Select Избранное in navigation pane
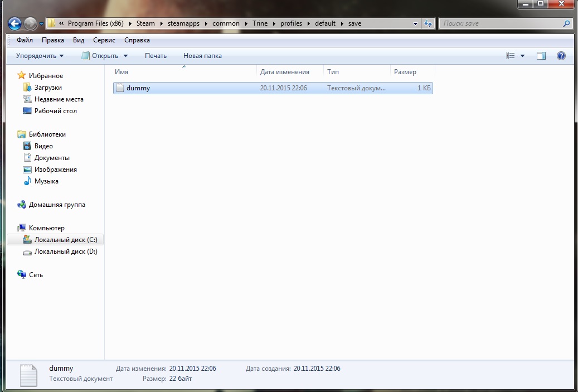 pos(46,76)
